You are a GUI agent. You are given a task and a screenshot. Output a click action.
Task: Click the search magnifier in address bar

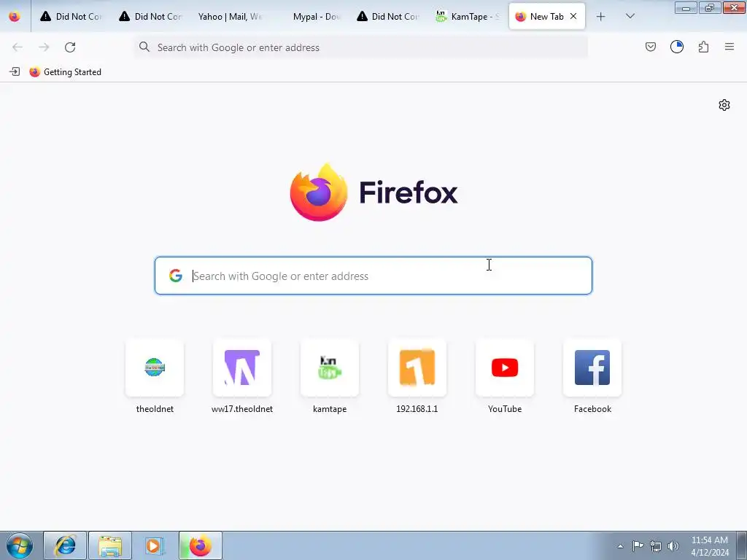coord(144,47)
